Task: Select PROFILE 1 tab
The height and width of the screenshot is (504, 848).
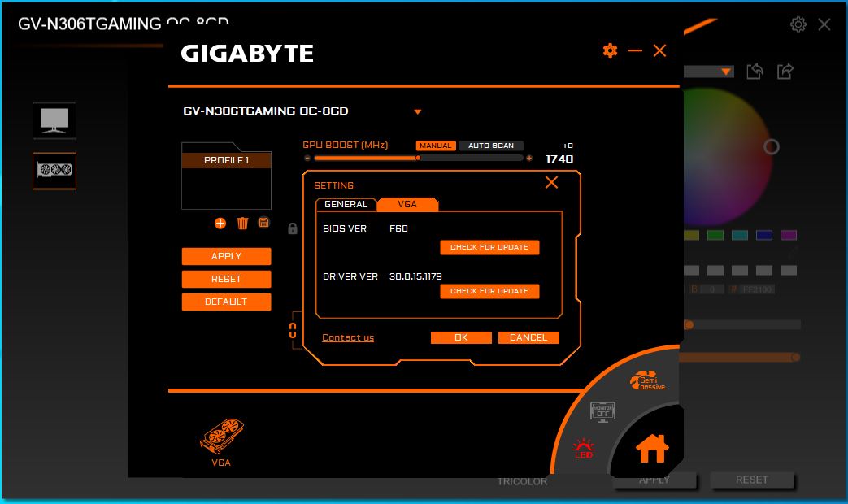Action: coord(226,160)
